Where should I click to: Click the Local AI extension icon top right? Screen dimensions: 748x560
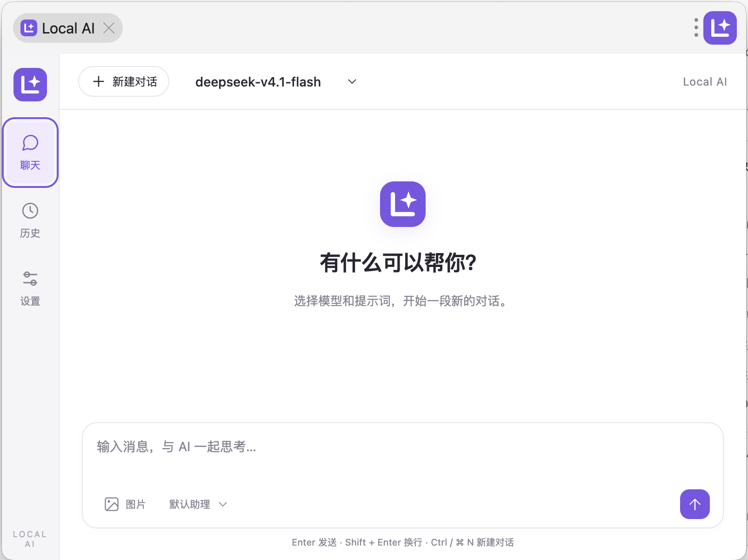(x=720, y=28)
